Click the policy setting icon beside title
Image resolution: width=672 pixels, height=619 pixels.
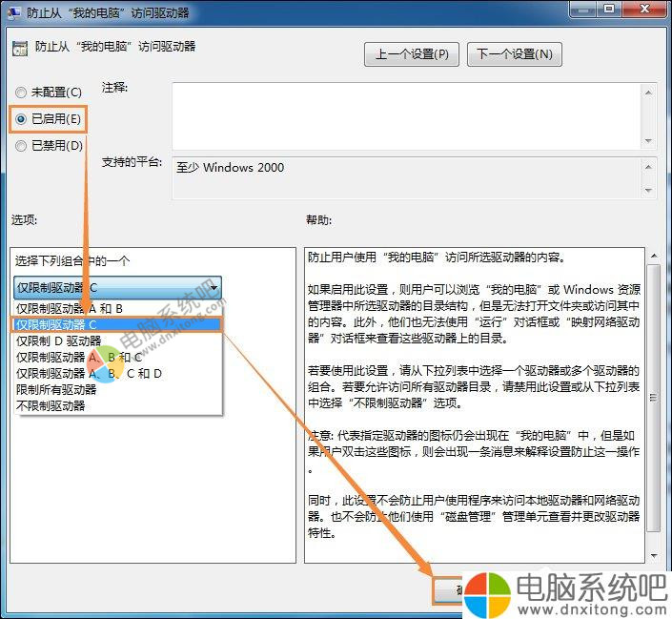[20, 49]
